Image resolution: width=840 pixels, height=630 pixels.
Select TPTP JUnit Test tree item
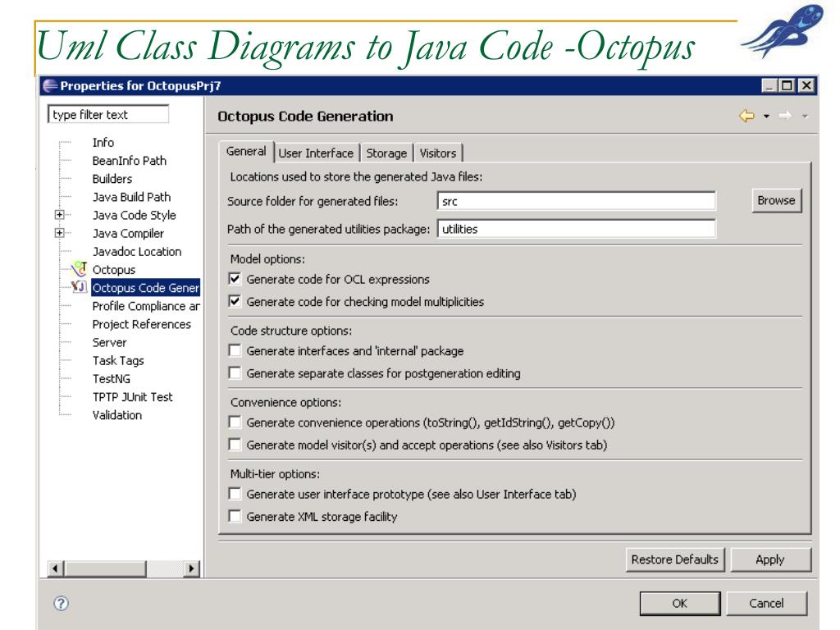[x=132, y=398]
